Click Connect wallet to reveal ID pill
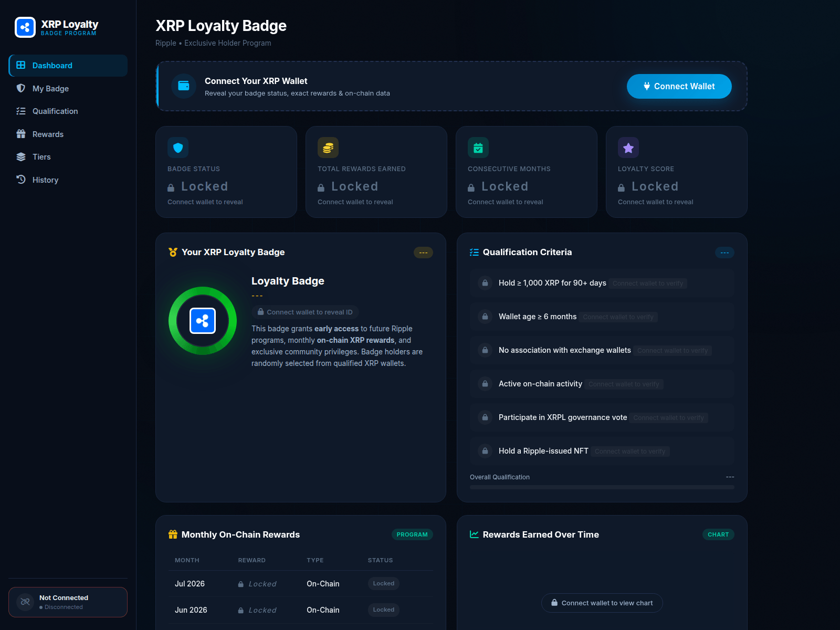This screenshot has width=840, height=630. tap(305, 312)
